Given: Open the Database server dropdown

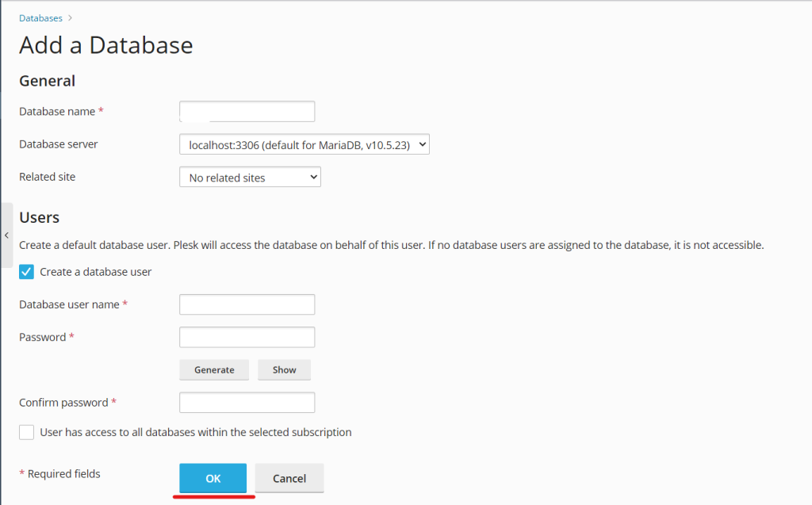Looking at the screenshot, I should click(x=304, y=144).
